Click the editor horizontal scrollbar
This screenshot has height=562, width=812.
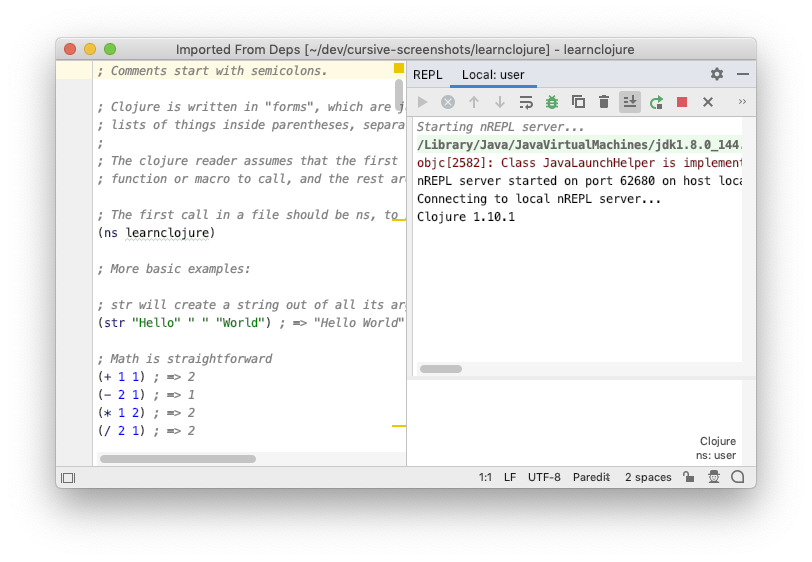(178, 459)
